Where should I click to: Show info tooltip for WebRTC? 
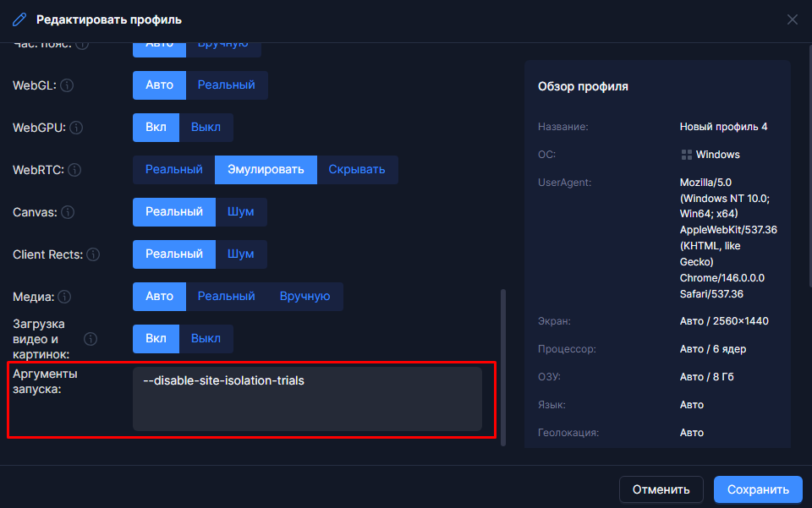point(74,170)
